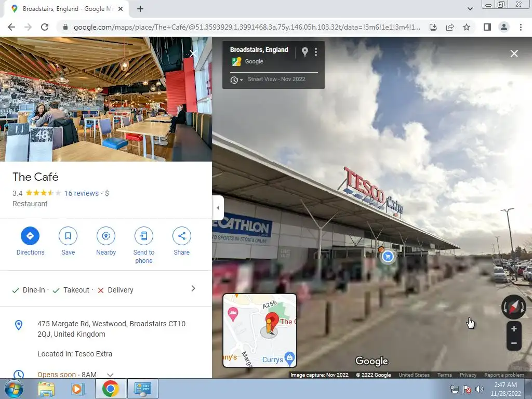Image resolution: width=532 pixels, height=399 pixels.
Task: Select the Broadstairs, England tab
Action: 66,9
